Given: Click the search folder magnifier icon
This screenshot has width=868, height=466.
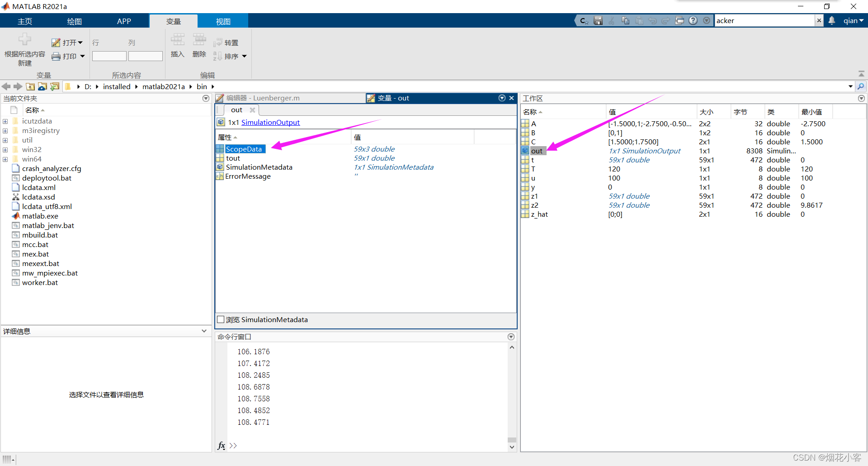Looking at the screenshot, I should point(861,86).
